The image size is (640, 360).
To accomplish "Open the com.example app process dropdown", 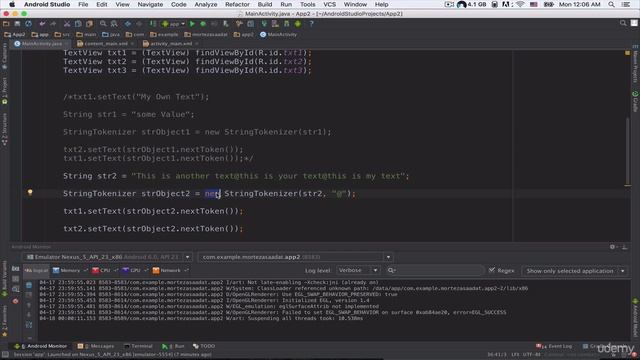I will pos(295,257).
